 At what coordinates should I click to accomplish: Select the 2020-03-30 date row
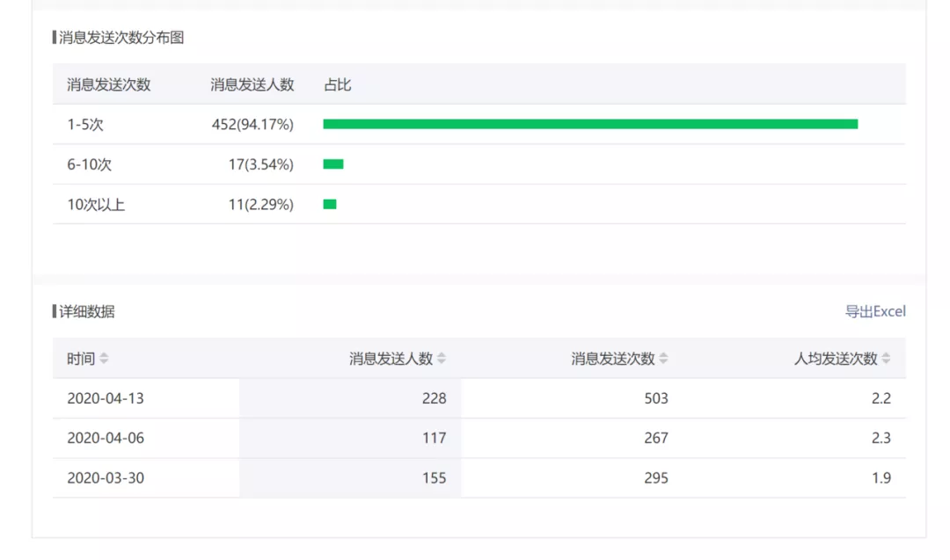(x=479, y=477)
